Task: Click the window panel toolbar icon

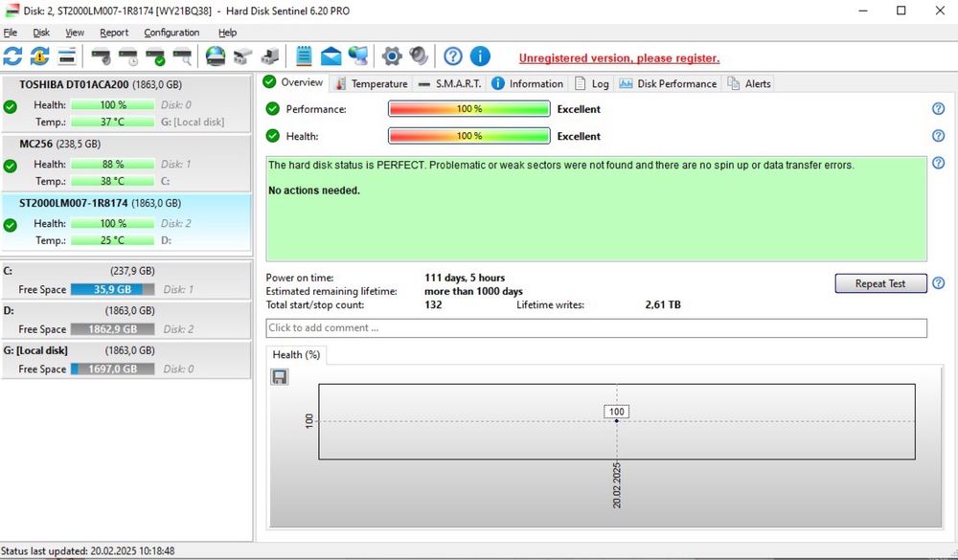Action: 67,56
